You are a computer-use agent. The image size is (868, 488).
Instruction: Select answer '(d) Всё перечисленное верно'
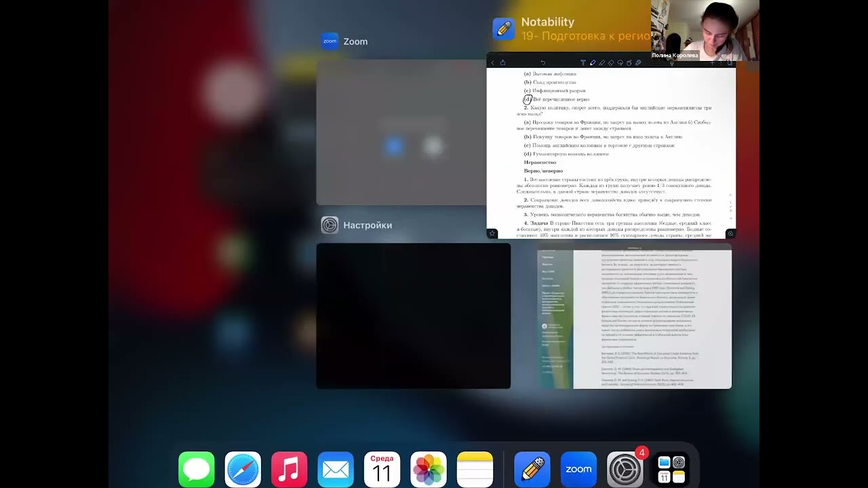tap(556, 99)
